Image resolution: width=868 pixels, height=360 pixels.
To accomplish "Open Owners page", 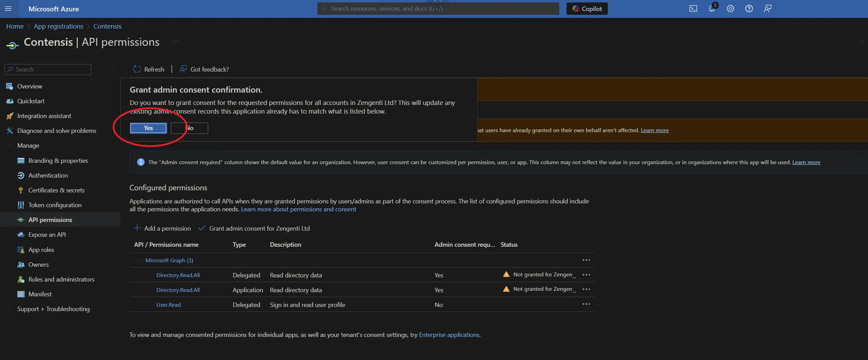I will point(38,265).
